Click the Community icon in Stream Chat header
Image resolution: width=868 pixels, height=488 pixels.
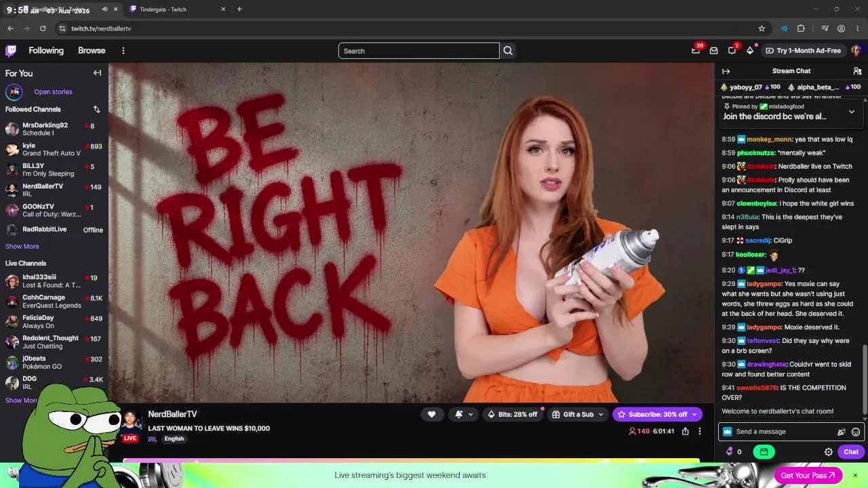pyautogui.click(x=857, y=71)
